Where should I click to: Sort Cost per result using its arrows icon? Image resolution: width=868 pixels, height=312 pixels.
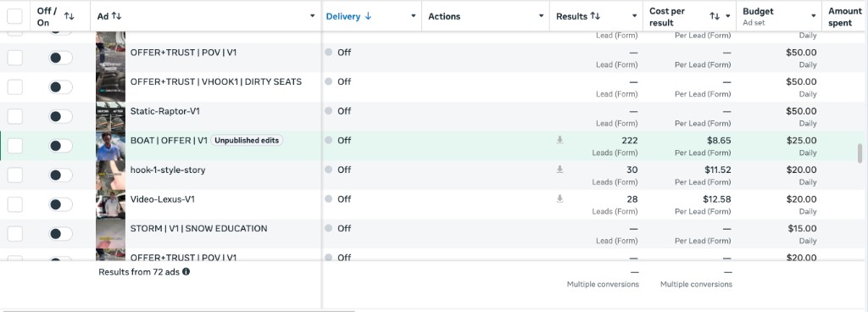click(x=715, y=17)
